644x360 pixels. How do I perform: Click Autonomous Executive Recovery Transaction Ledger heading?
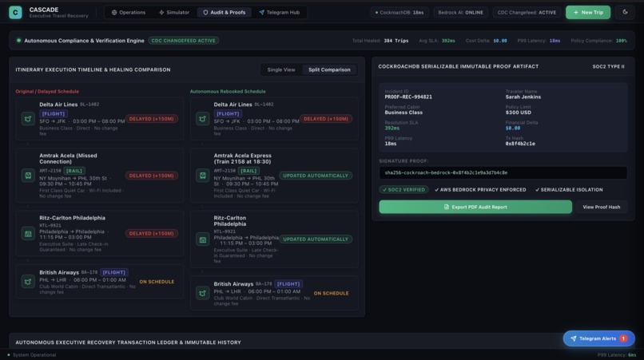click(128, 342)
